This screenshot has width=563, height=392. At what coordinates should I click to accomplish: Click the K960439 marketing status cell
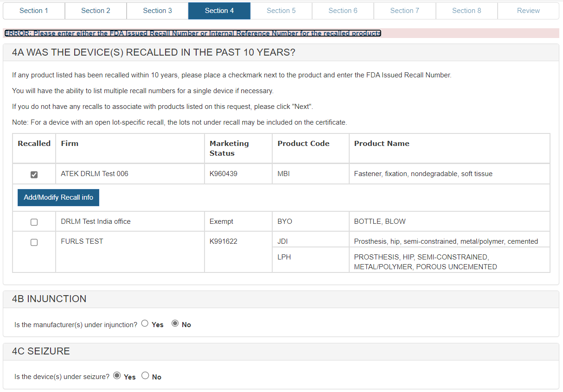(224, 174)
